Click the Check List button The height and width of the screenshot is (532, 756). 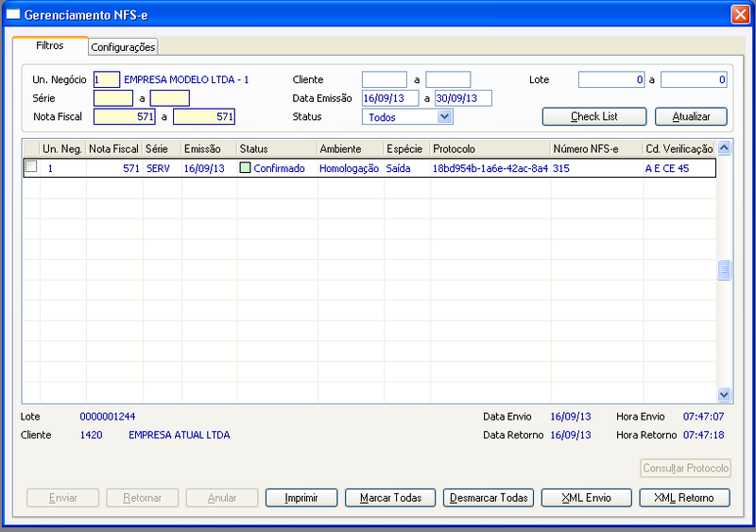click(x=594, y=117)
